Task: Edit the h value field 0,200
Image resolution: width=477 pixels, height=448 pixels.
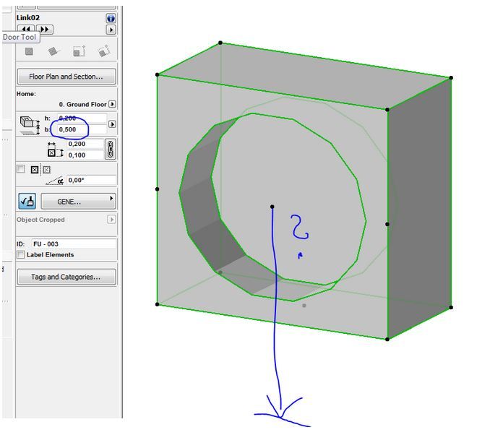Action: click(x=82, y=118)
